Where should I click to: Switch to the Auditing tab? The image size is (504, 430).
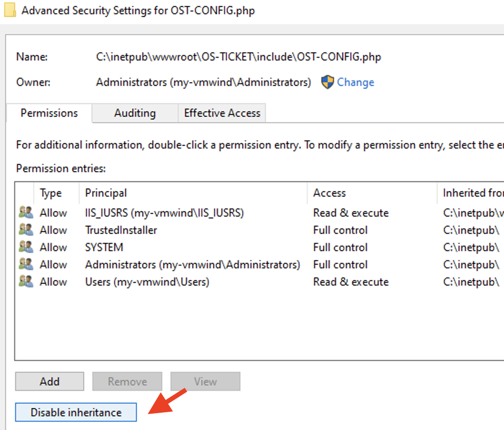[135, 113]
